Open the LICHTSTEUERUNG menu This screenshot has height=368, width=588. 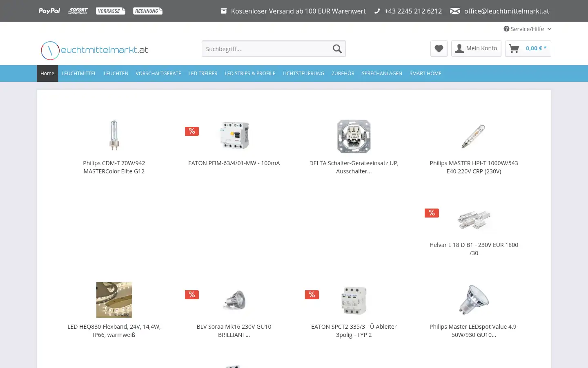[303, 74]
